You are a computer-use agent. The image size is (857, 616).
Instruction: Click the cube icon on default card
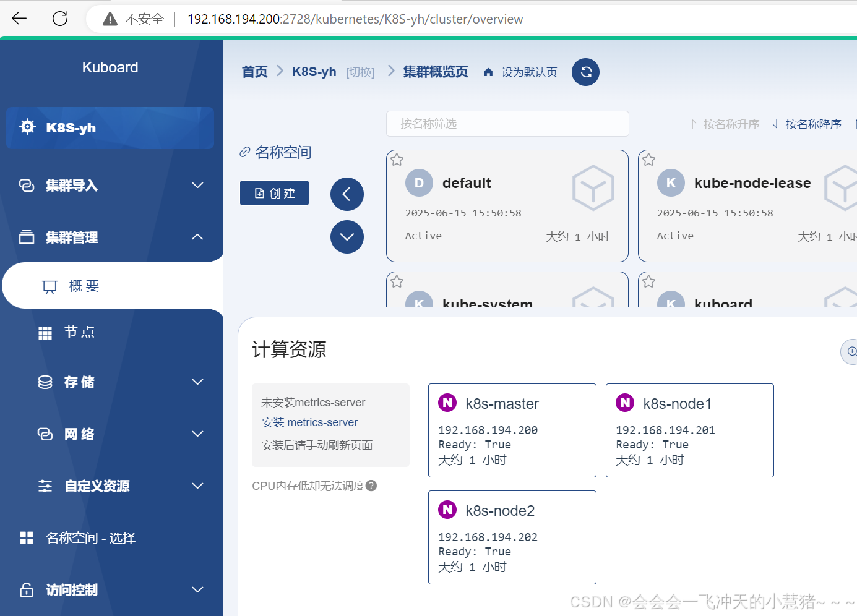(593, 187)
